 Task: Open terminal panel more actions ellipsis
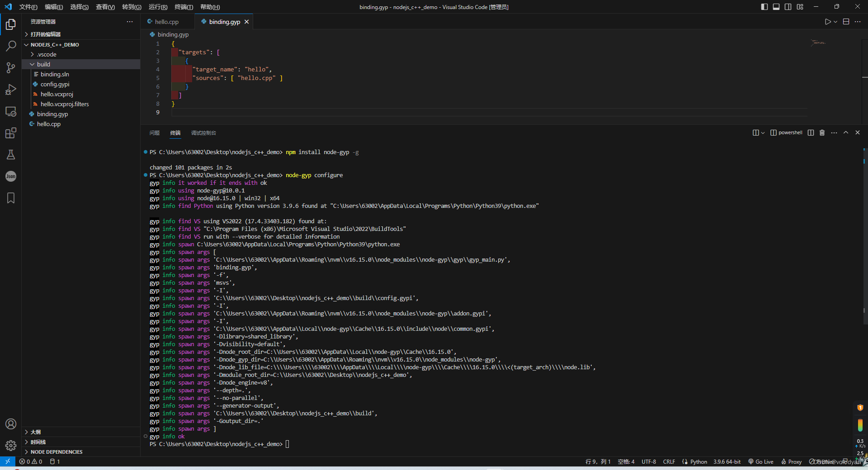point(834,132)
